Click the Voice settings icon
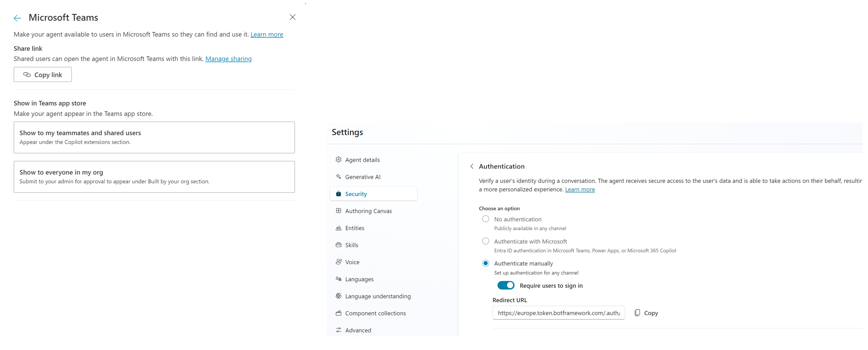Screen dimensions: 868x350 click(x=339, y=262)
